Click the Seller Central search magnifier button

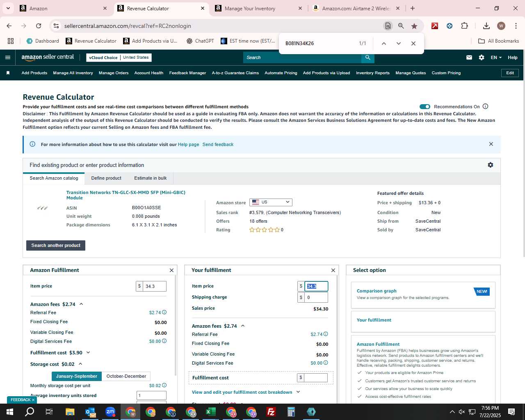tap(368, 57)
